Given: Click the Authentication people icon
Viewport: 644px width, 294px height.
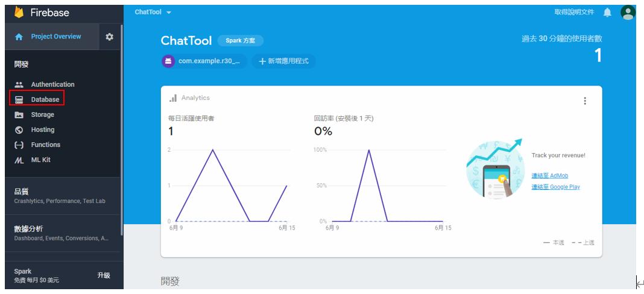Looking at the screenshot, I should (19, 84).
